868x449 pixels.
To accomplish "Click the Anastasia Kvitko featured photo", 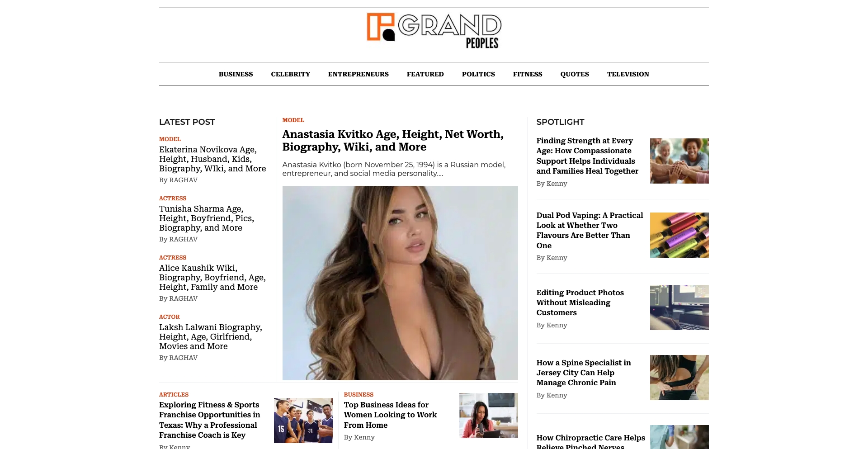I will pyautogui.click(x=400, y=283).
